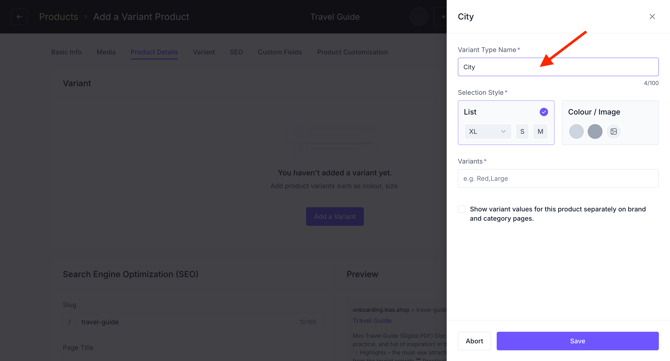Image resolution: width=670 pixels, height=361 pixels.
Task: Click the Variant Type Name field
Action: coord(558,67)
